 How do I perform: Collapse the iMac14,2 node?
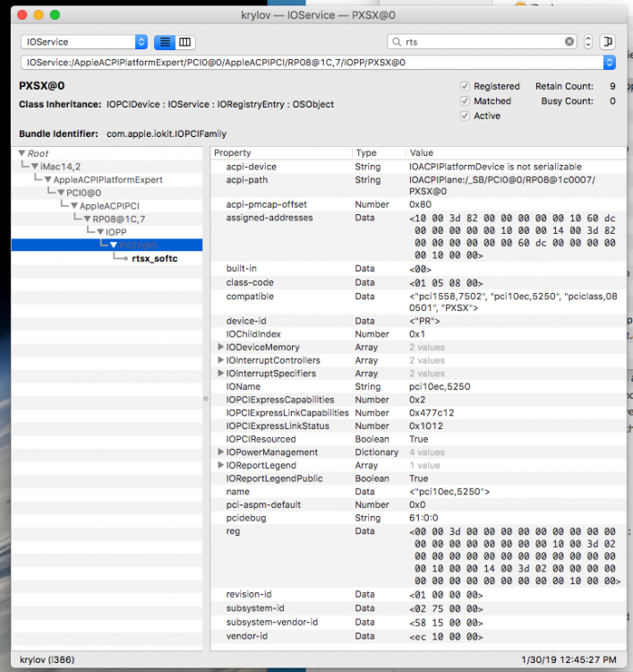click(x=35, y=167)
